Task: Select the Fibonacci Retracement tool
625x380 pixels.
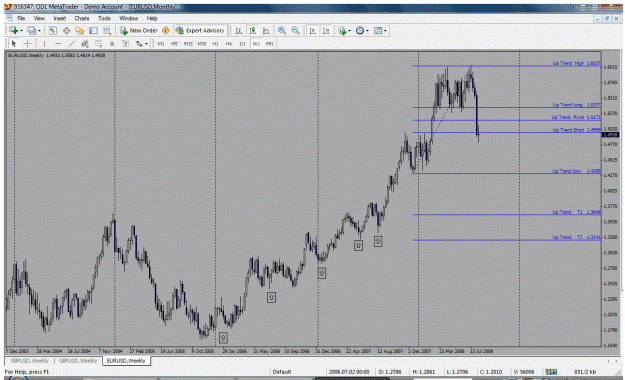Action: pyautogui.click(x=98, y=43)
